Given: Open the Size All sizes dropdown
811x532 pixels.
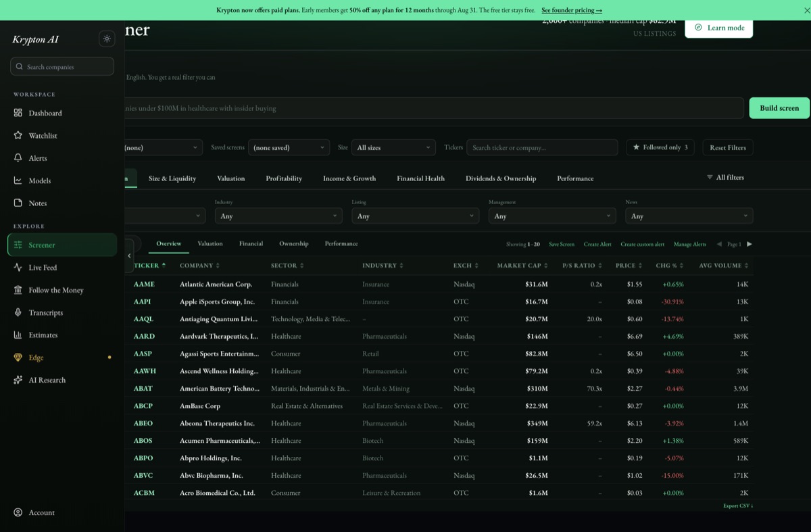Looking at the screenshot, I should (393, 147).
